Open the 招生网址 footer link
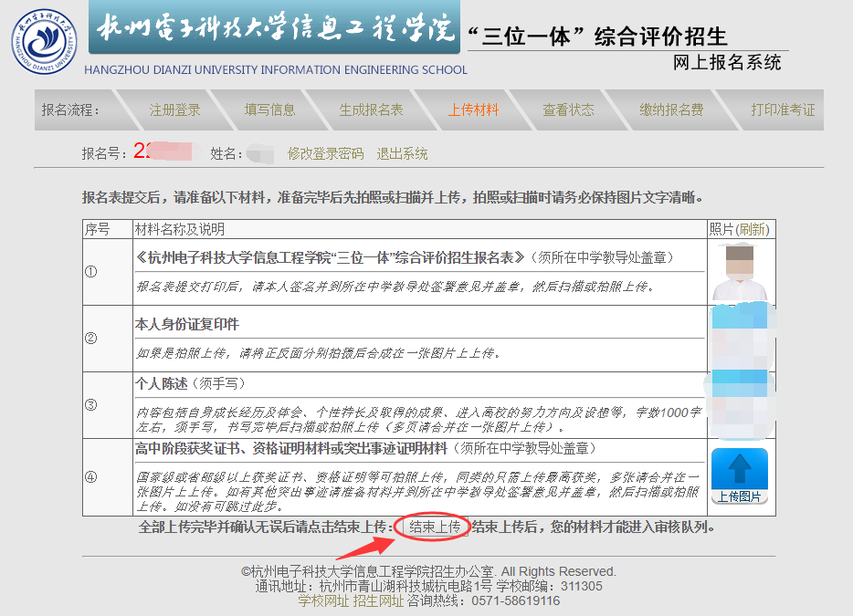This screenshot has width=853, height=616. click(x=379, y=600)
